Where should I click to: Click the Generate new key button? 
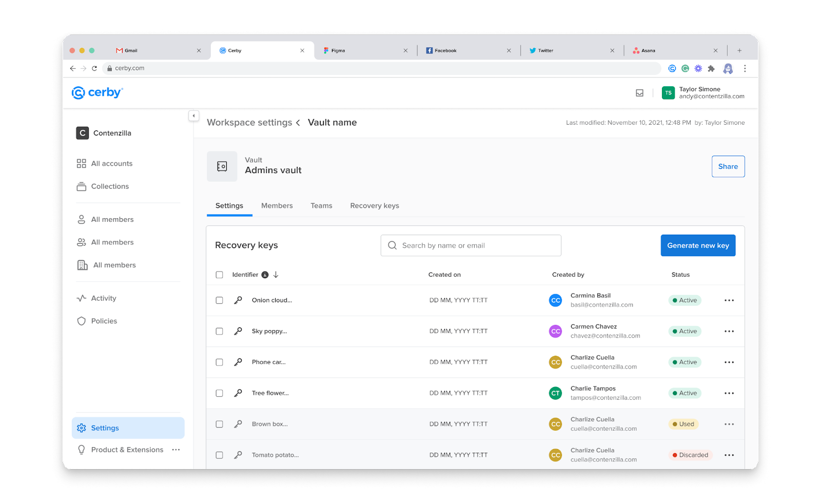point(697,245)
